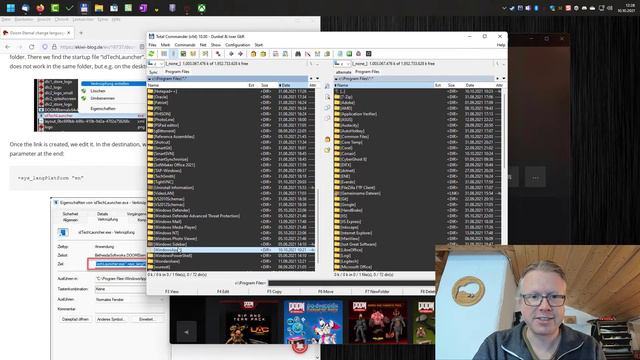Switch to full details view toolbar icon

click(x=173, y=54)
